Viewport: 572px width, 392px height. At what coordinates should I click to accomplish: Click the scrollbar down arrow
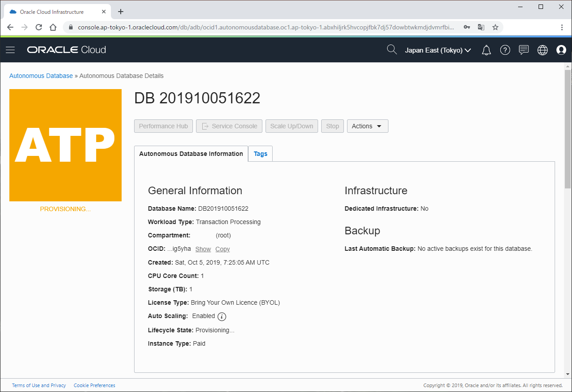point(568,374)
